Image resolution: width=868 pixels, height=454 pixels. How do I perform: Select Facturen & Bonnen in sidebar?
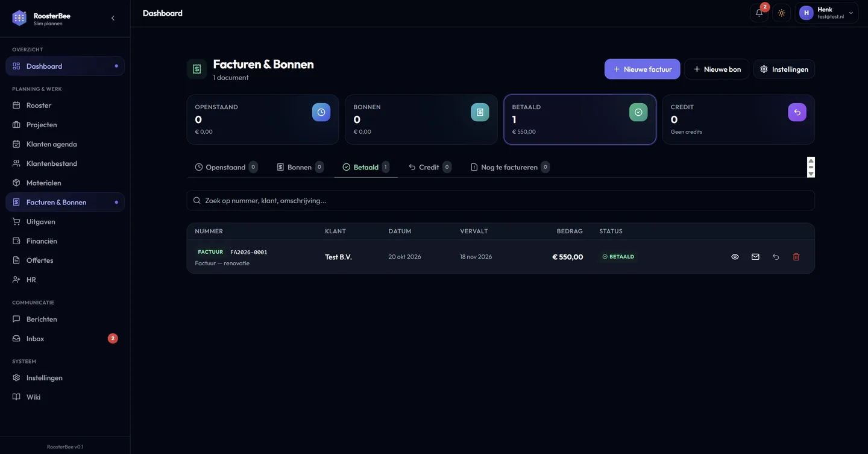point(65,203)
